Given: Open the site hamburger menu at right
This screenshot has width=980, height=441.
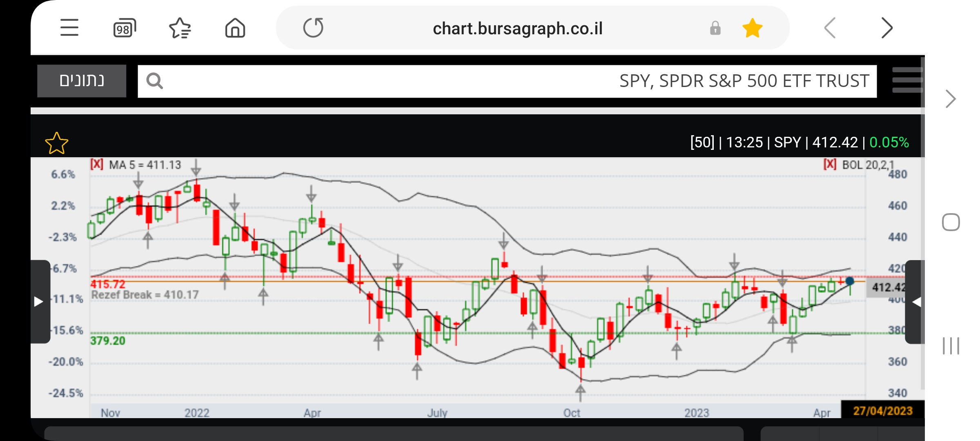Looking at the screenshot, I should click(x=907, y=80).
